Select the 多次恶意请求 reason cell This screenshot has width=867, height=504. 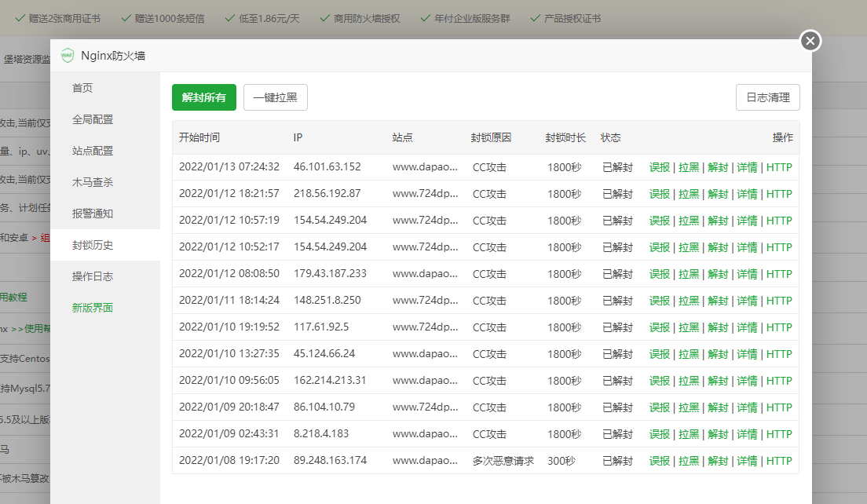click(503, 460)
